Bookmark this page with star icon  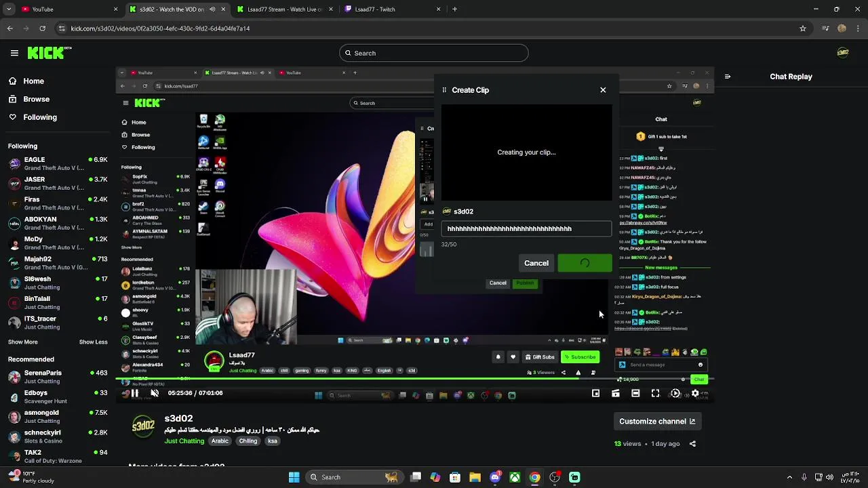click(803, 28)
